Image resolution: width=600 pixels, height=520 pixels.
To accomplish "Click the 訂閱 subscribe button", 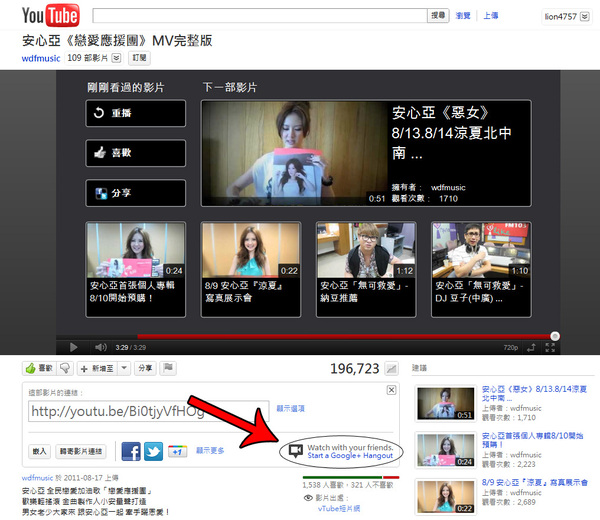I will click(x=139, y=58).
